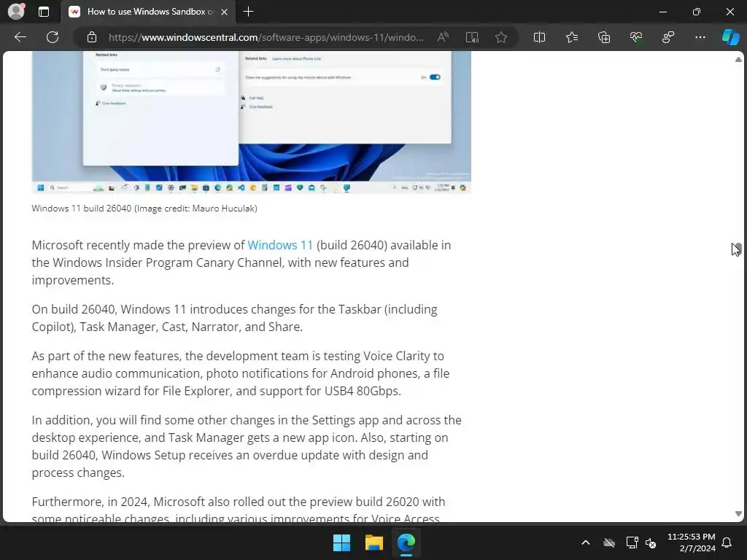747x560 pixels.
Task: Open the Favorites list
Action: pos(572,37)
